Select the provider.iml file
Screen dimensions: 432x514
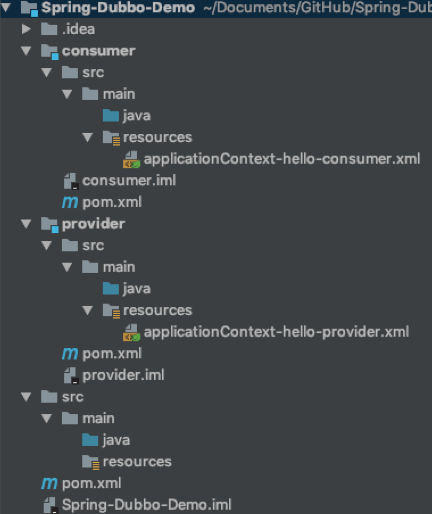coord(114,375)
